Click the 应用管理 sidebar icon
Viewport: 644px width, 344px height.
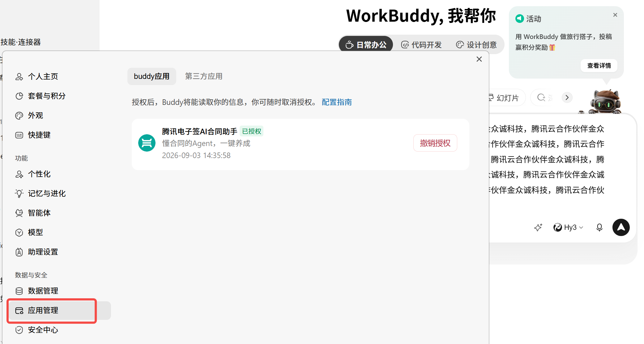19,311
